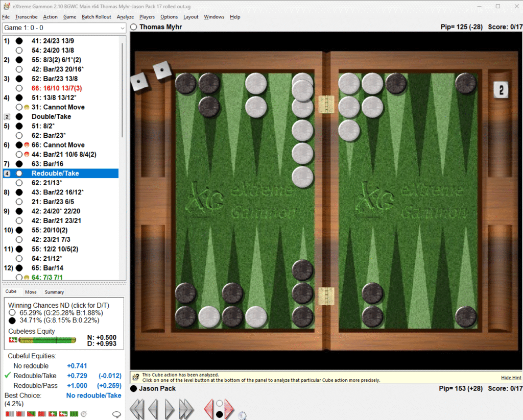Click the Cubeless Equity green bar
The image size is (523, 420).
click(x=47, y=340)
